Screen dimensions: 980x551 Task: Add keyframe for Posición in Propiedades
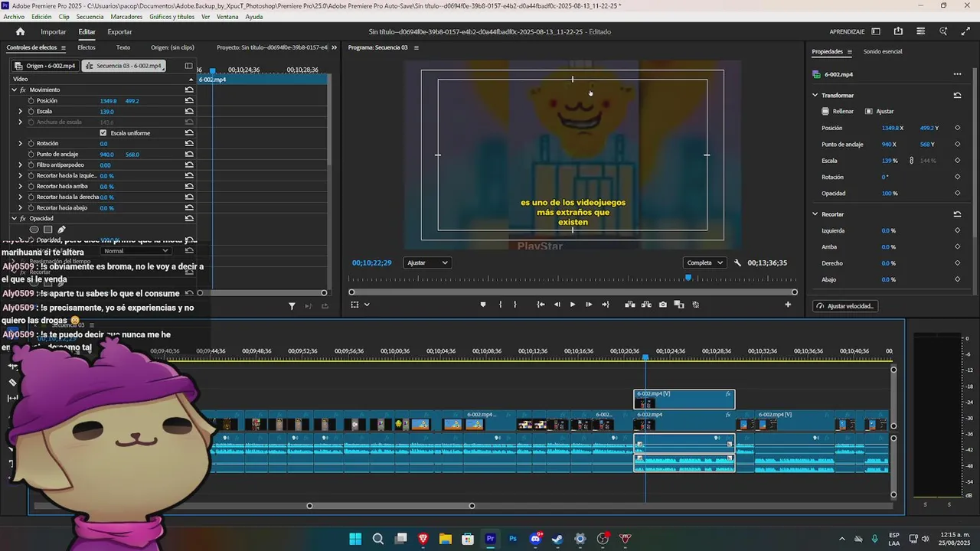957,128
